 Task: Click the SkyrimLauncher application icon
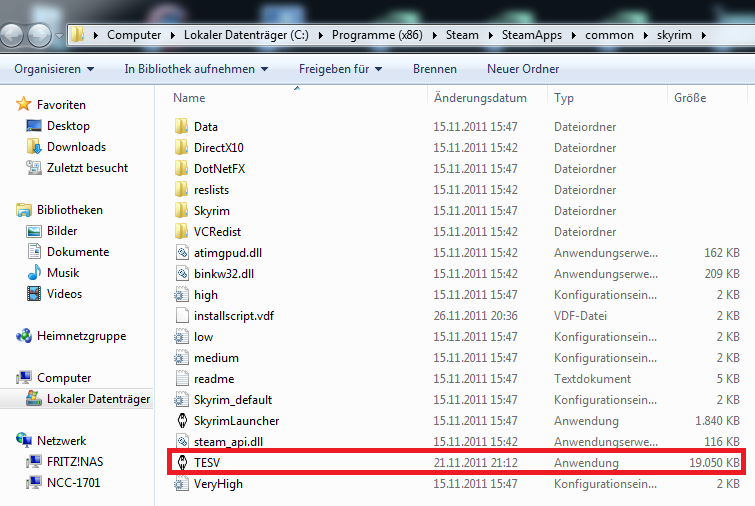(182, 421)
